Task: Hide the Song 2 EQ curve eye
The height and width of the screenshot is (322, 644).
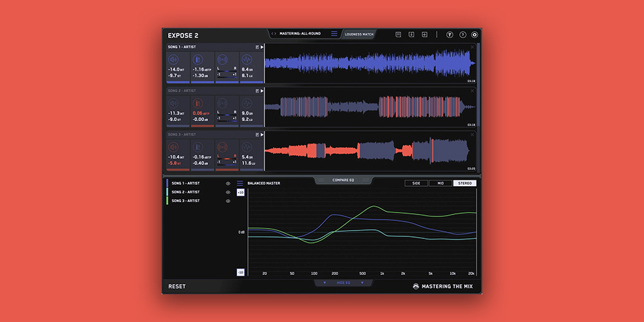Action: pyautogui.click(x=228, y=192)
